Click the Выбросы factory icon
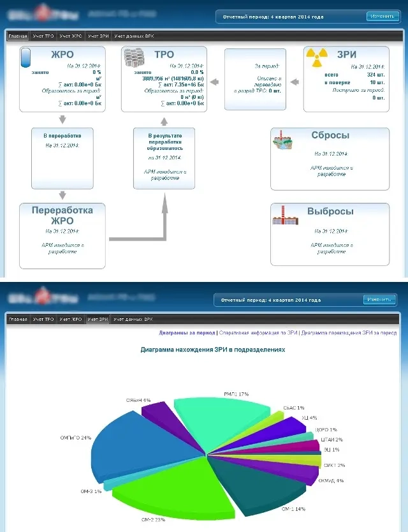The image size is (408, 532). click(x=285, y=216)
